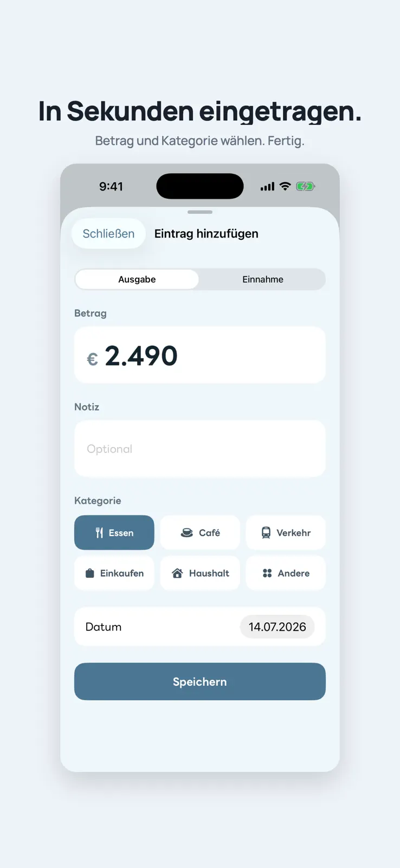The height and width of the screenshot is (868, 400).
Task: Choose the Verkehr train icon
Action: pyautogui.click(x=266, y=533)
